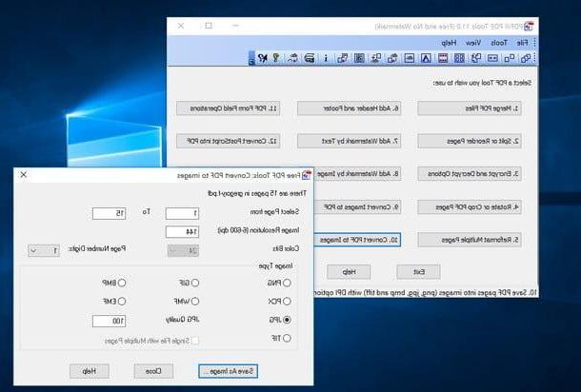Click Save As Image button

coord(228,371)
